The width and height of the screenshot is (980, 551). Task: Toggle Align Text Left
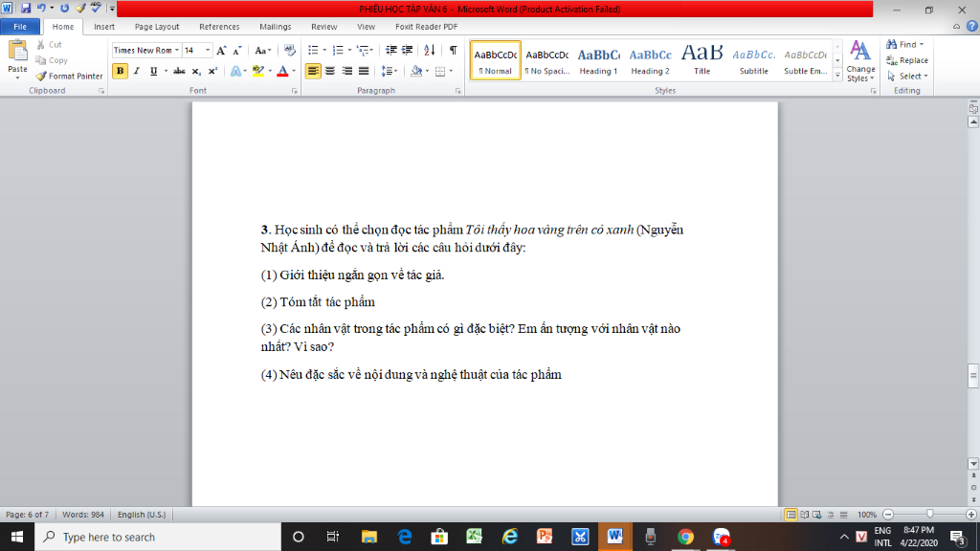313,71
